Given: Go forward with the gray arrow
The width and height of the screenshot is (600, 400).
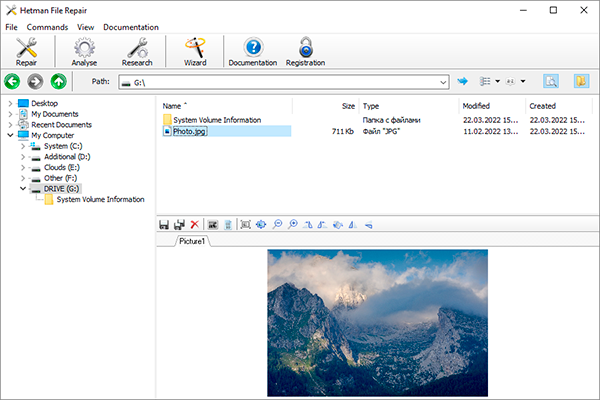Looking at the screenshot, I should pos(35,82).
